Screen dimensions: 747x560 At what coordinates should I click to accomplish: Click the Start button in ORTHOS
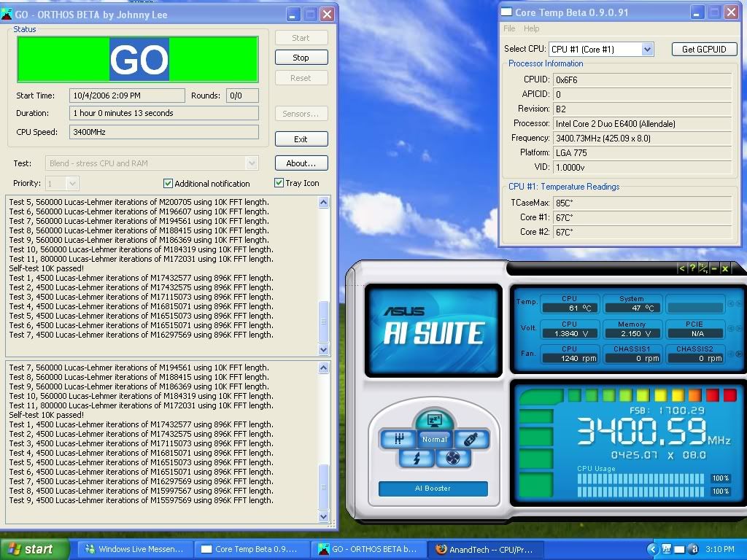(x=301, y=38)
